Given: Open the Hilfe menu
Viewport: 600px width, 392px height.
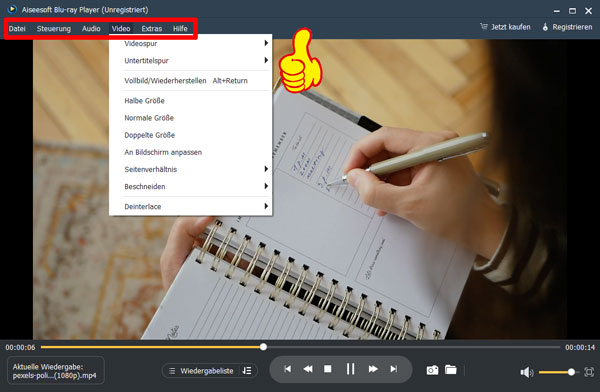Looking at the screenshot, I should 180,28.
